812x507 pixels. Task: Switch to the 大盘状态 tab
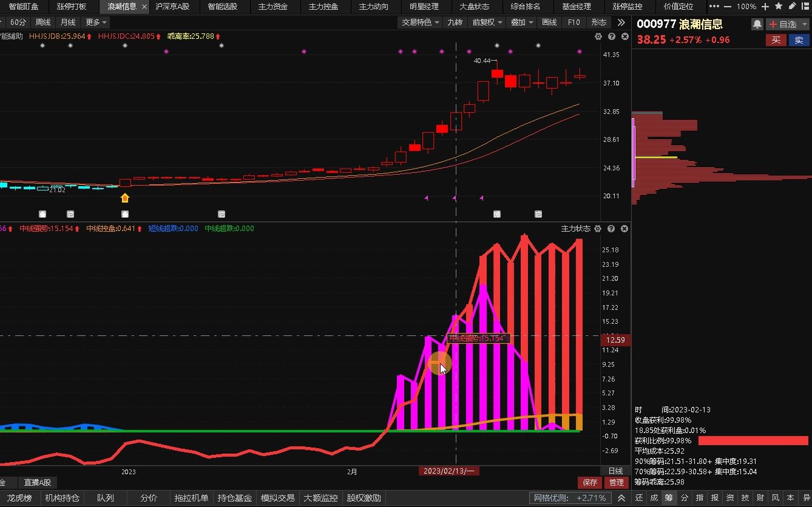pyautogui.click(x=475, y=7)
